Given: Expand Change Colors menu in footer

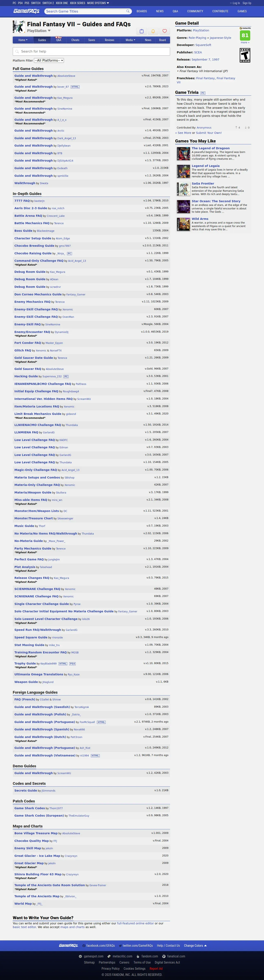Looking at the screenshot, I should [195, 945].
